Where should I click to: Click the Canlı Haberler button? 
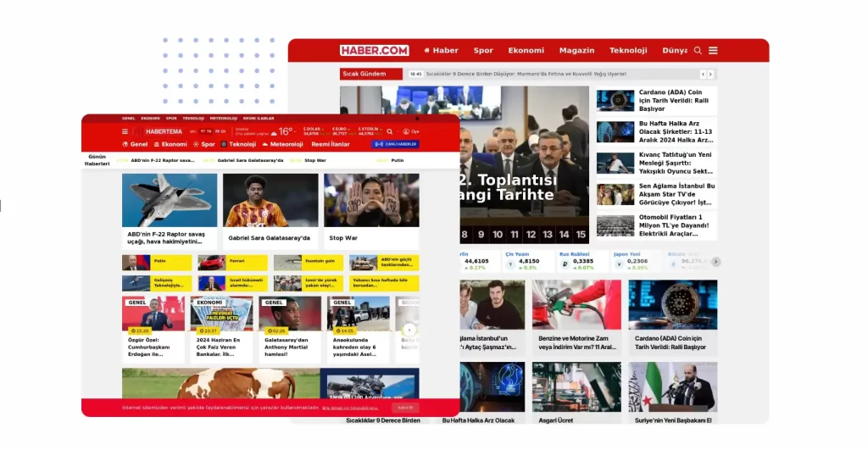click(x=395, y=144)
